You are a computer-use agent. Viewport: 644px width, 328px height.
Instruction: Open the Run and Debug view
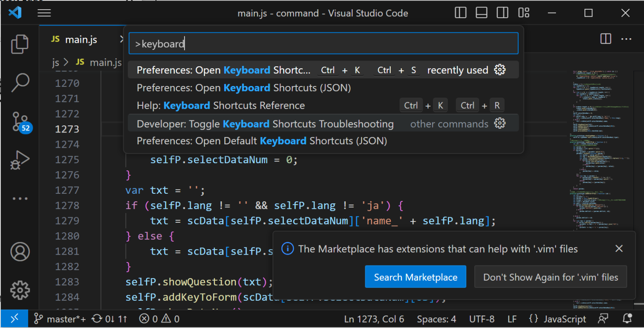(x=20, y=160)
